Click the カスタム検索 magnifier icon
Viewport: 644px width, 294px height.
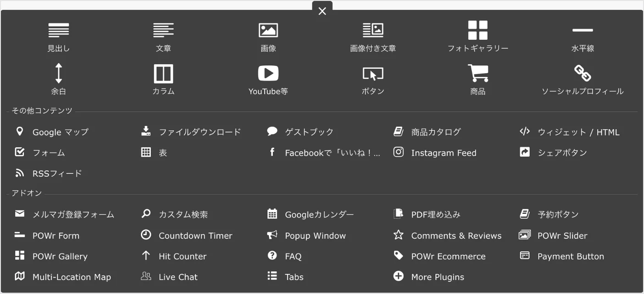146,214
